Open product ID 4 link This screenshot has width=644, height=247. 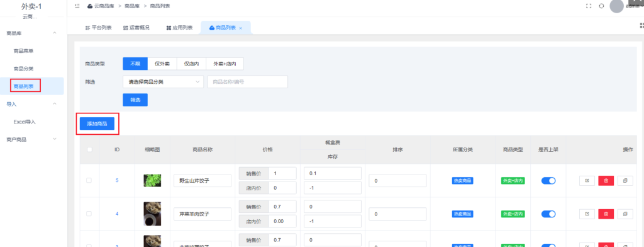pos(116,214)
